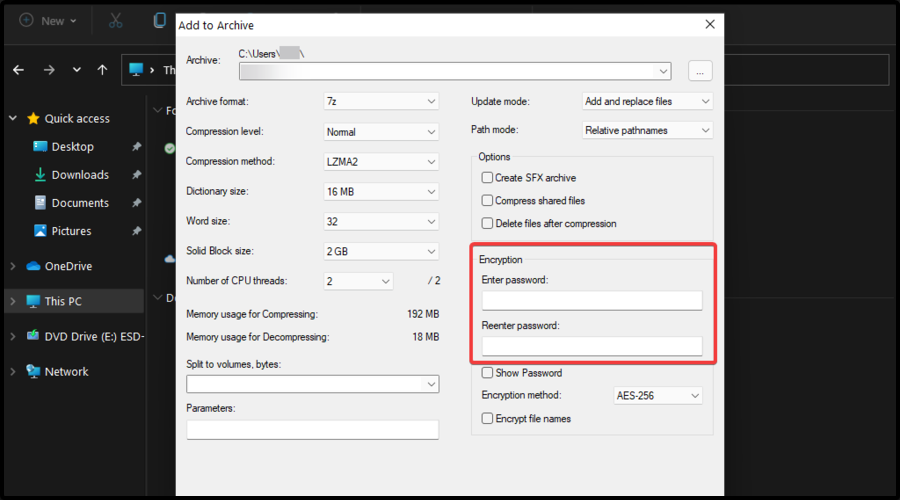The height and width of the screenshot is (500, 900).
Task: Open Downloads folder in sidebar
Action: click(x=80, y=175)
